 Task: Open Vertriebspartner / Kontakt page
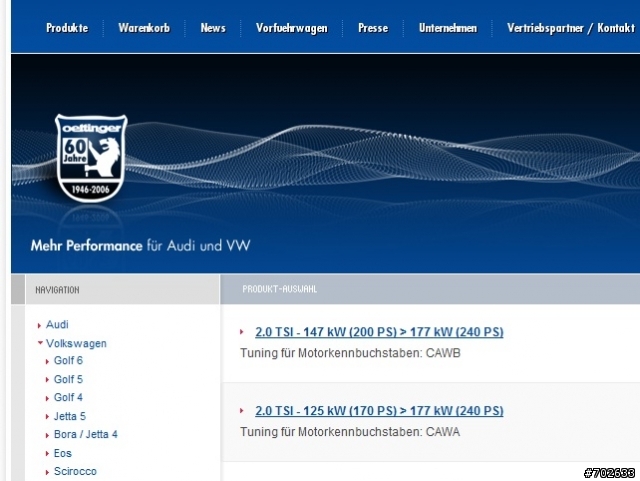(x=571, y=28)
